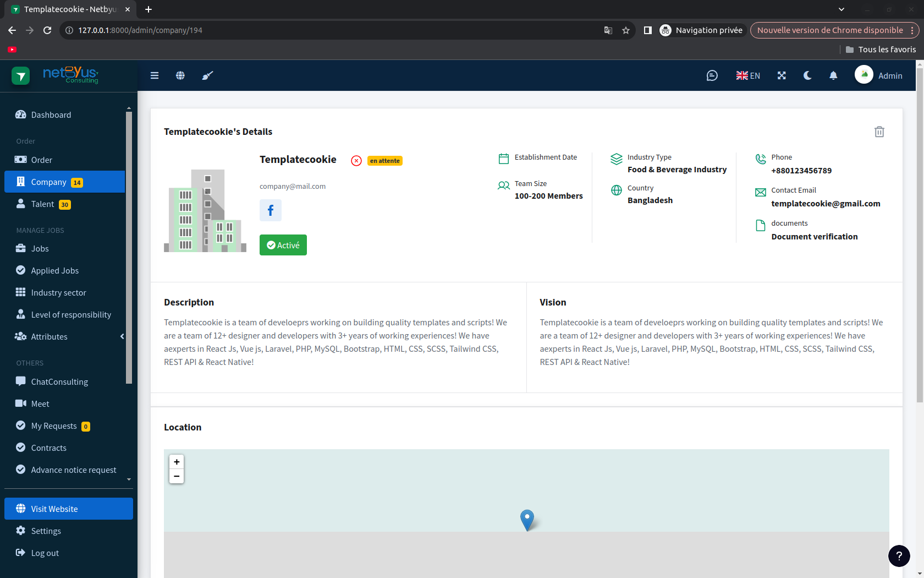Toggle dark mode moon icon
This screenshot has width=924, height=578.
(x=807, y=75)
